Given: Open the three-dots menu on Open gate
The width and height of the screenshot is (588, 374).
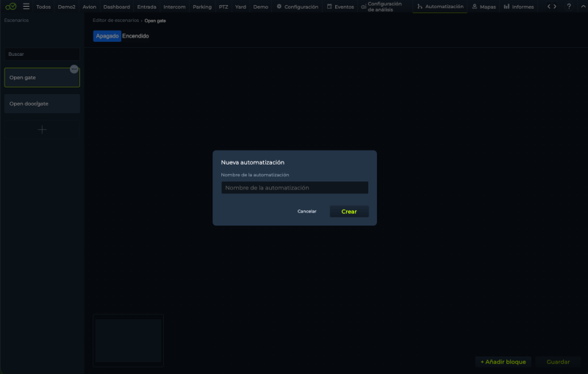Looking at the screenshot, I should pyautogui.click(x=74, y=69).
